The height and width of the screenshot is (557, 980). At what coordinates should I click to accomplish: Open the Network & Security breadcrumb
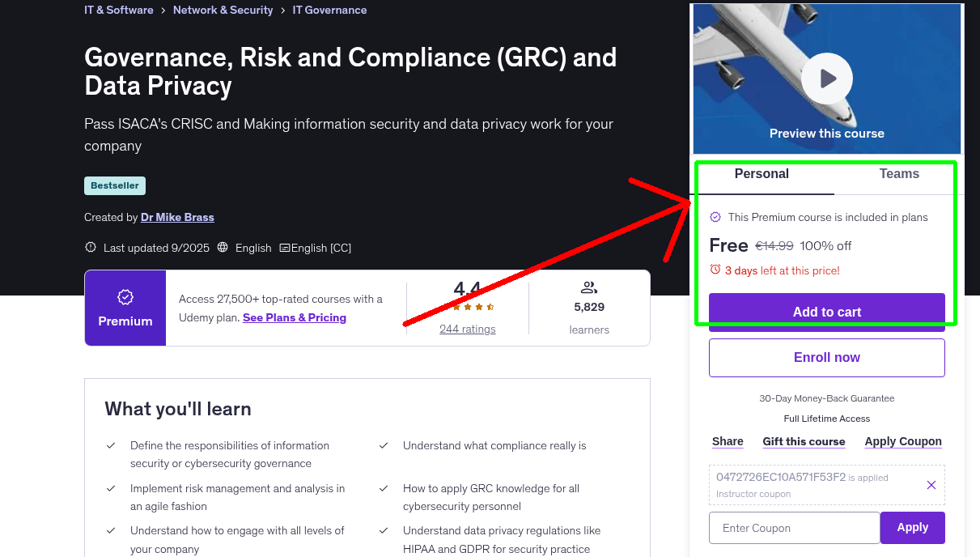pyautogui.click(x=223, y=10)
